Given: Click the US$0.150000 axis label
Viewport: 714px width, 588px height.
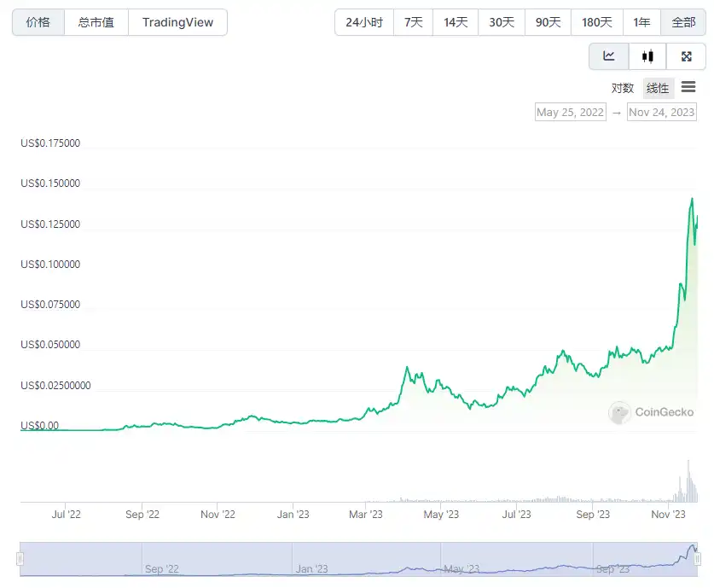Looking at the screenshot, I should click(50, 183).
